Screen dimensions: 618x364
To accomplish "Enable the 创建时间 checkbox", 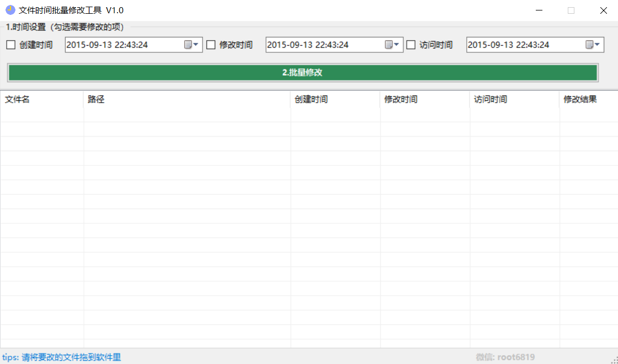I will pos(11,45).
